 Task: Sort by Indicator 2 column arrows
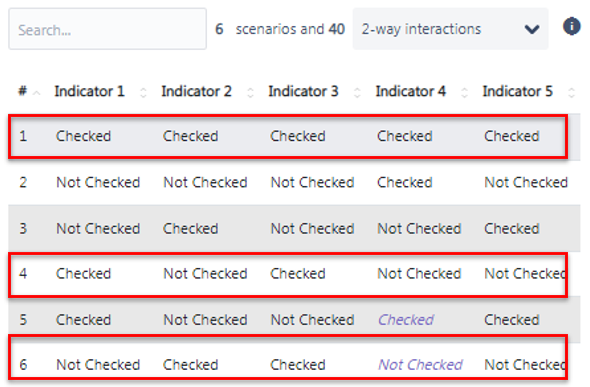[x=250, y=92]
